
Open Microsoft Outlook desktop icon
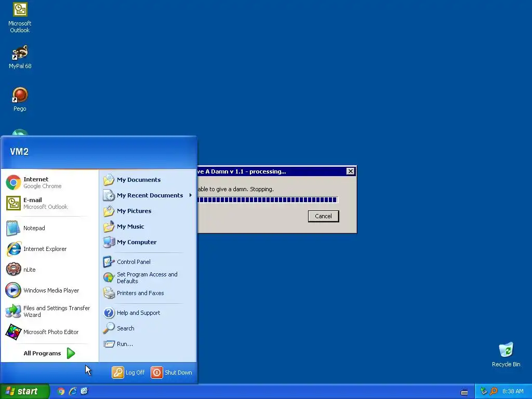point(20,18)
